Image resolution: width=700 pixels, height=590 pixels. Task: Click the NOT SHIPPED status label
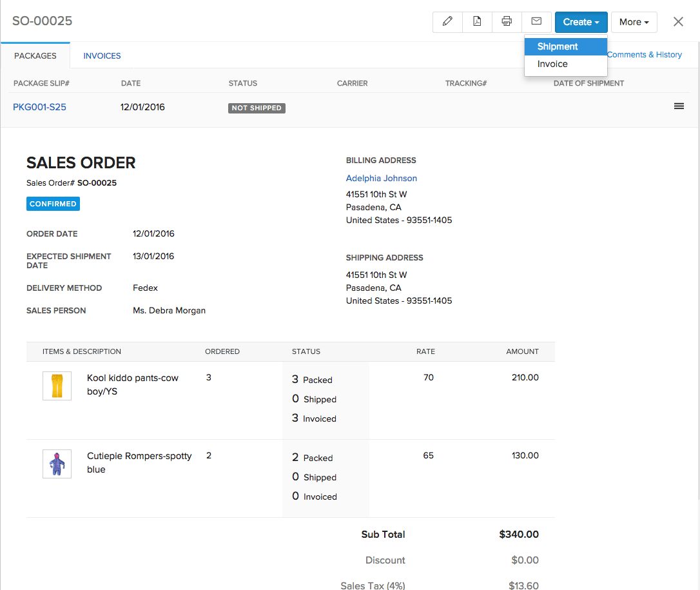point(257,108)
